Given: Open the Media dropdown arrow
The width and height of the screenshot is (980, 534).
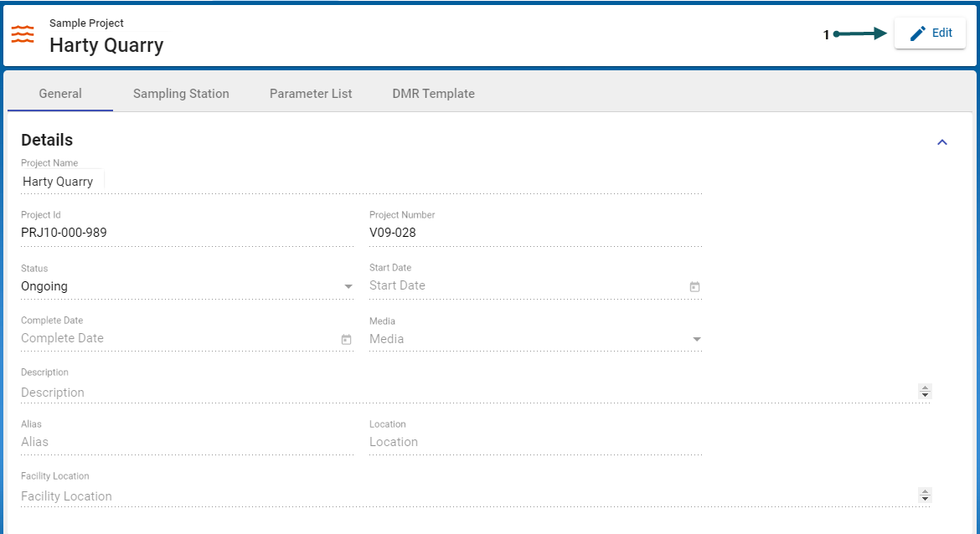Looking at the screenshot, I should pyautogui.click(x=696, y=340).
